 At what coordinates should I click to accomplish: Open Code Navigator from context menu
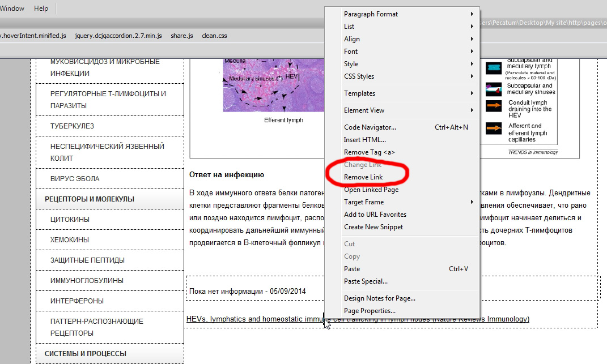370,127
